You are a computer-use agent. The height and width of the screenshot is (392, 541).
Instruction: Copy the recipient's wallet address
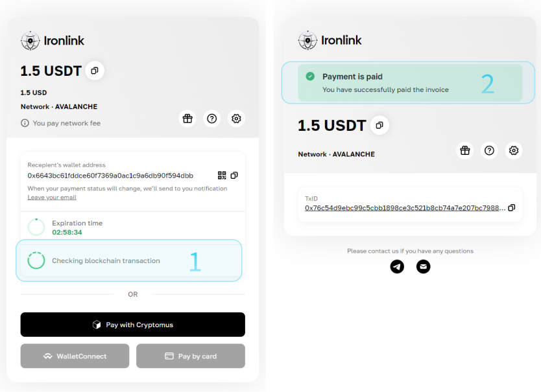point(234,176)
